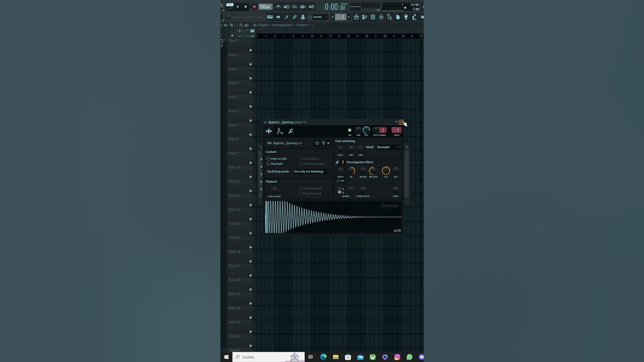Add a new pattern with plus button

349,17
